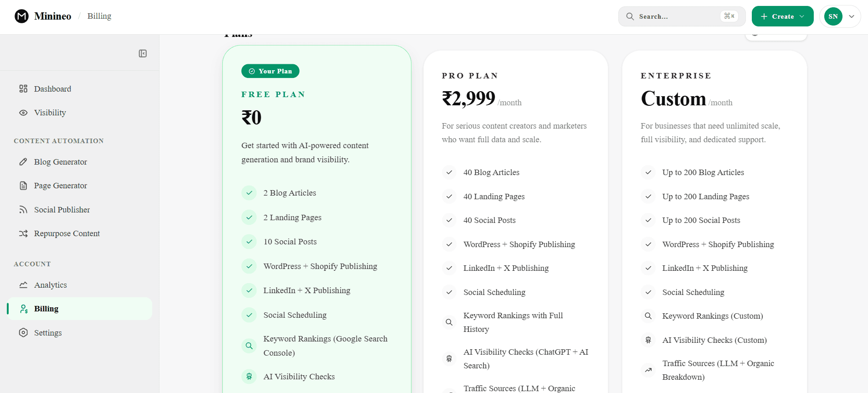Click the Billing breadcrumb link
Image resolution: width=868 pixels, height=393 pixels.
coord(99,16)
